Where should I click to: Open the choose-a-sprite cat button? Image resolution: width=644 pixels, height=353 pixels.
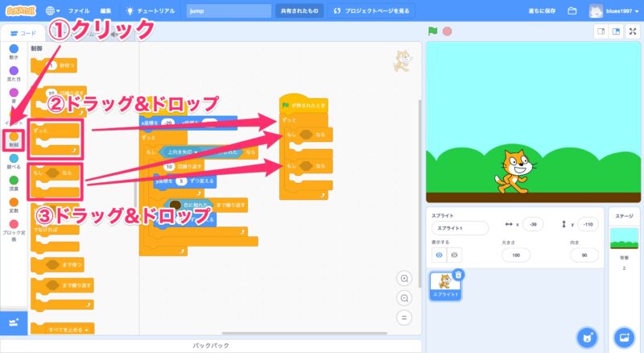pyautogui.click(x=587, y=336)
